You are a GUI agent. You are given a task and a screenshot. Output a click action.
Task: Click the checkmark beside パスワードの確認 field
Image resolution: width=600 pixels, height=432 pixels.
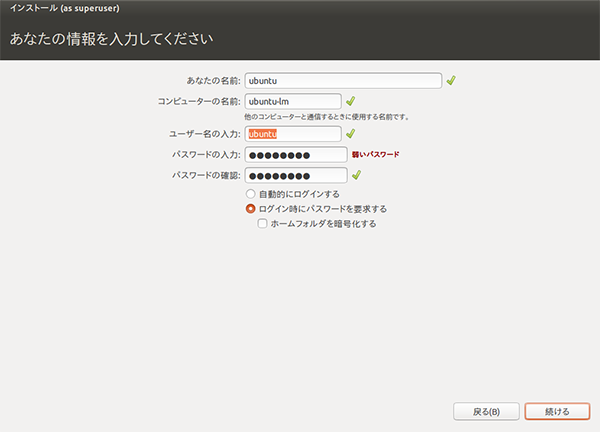click(357, 175)
